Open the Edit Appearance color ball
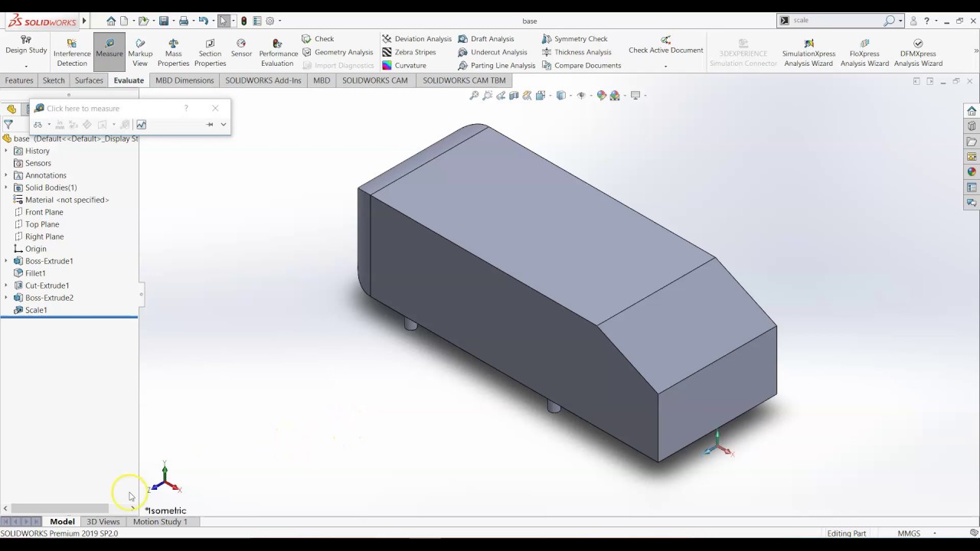980x551 pixels. click(602, 96)
